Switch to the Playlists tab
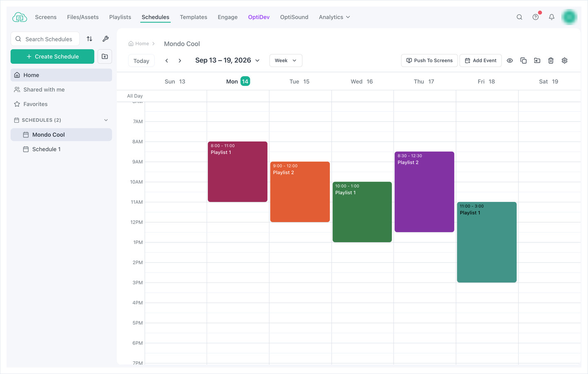Image resolution: width=588 pixels, height=374 pixels. click(120, 17)
